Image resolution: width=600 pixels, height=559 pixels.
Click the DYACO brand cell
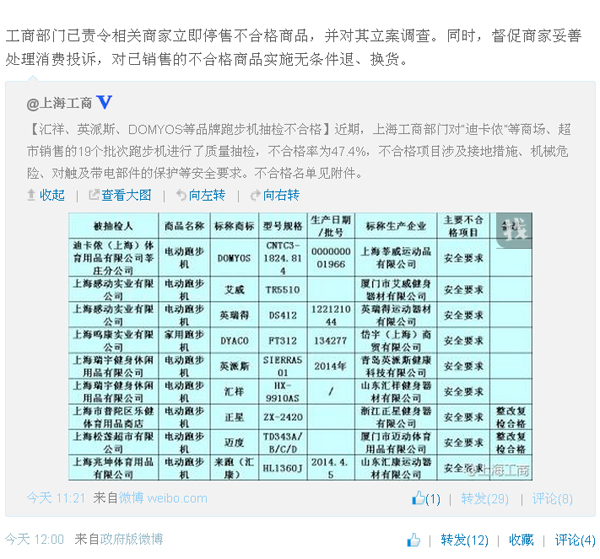(x=234, y=341)
